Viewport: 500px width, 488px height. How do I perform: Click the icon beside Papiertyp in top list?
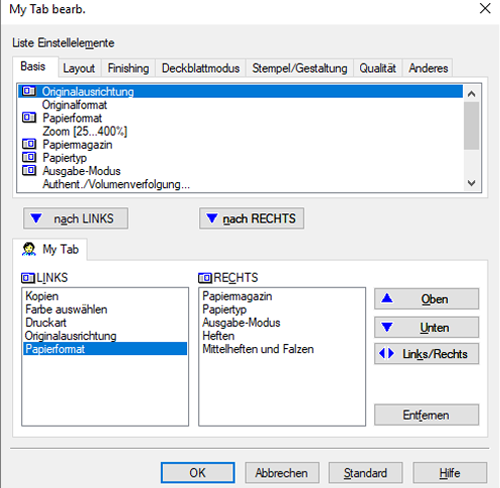(x=29, y=157)
